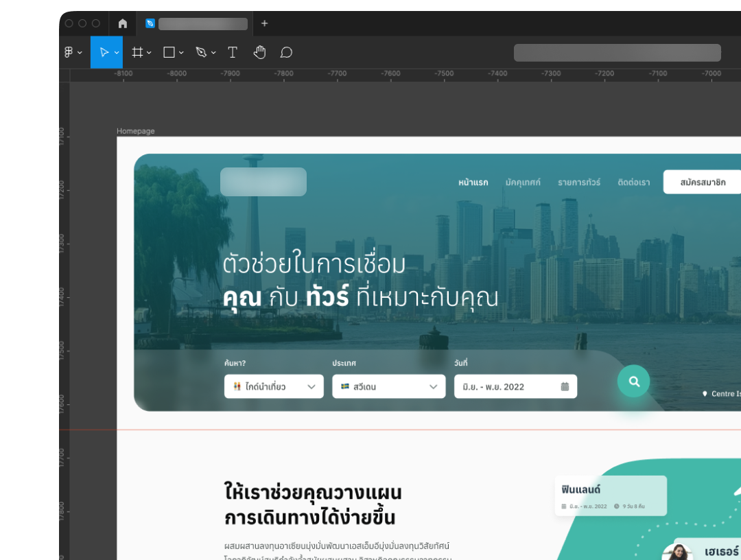Screen dimensions: 741x560
Task: Click the ฟินแลนด์ trip card
Action: pyautogui.click(x=611, y=495)
